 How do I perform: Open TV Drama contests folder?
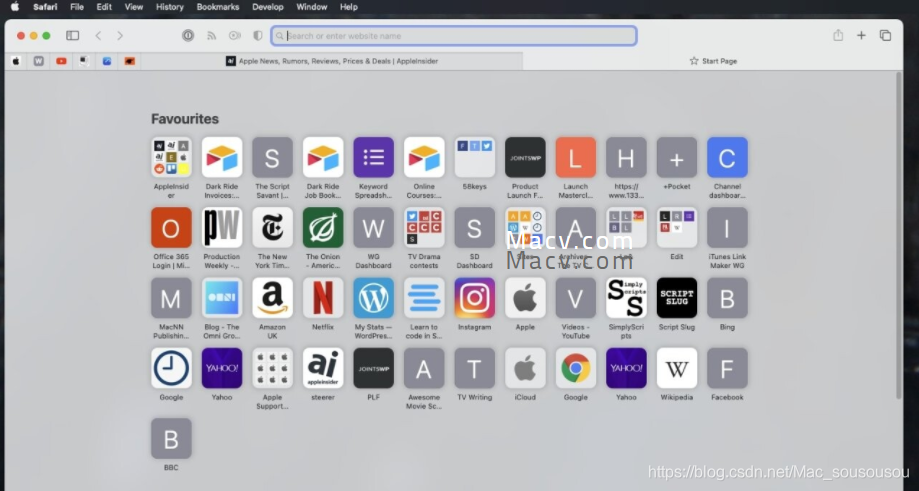424,227
